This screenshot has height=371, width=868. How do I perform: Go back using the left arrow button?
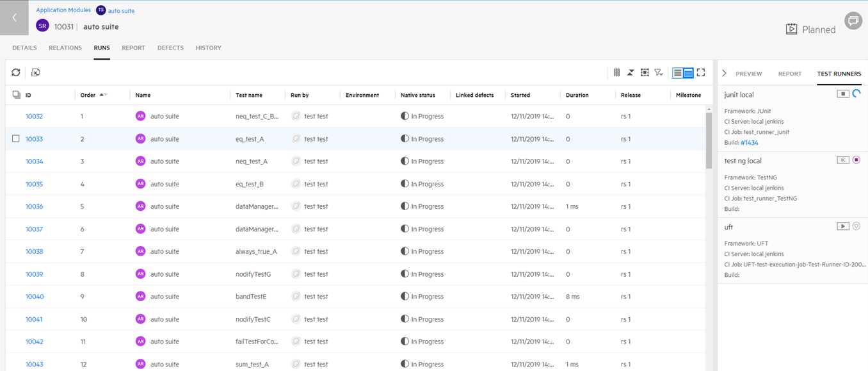click(x=14, y=18)
